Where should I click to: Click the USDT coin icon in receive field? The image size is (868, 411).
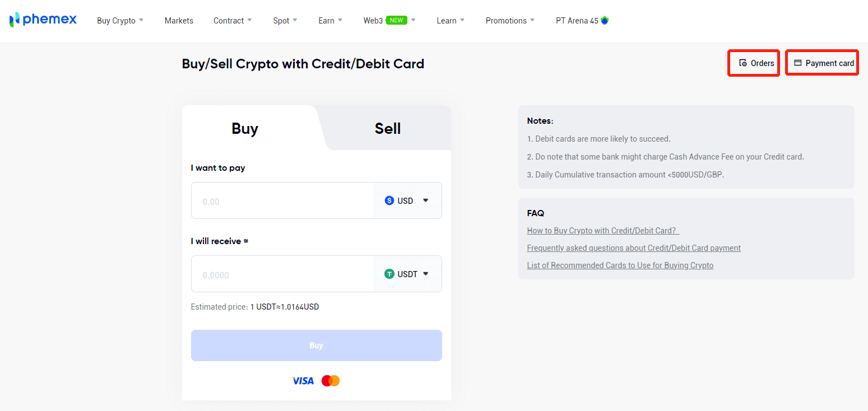[391, 274]
